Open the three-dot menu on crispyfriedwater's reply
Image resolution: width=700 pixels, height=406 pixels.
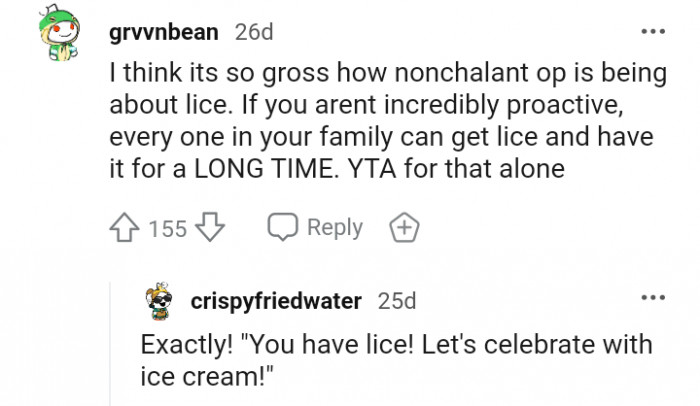(653, 298)
